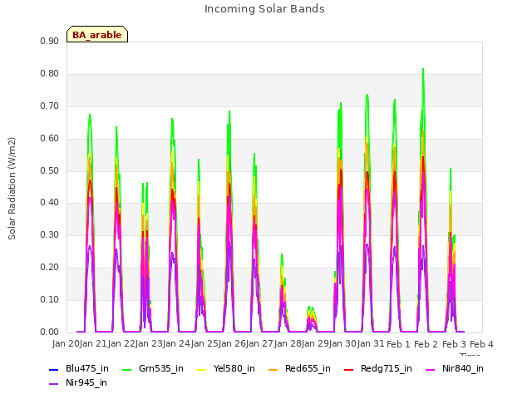This screenshot has height=399, width=532.
Task: Click the 0.10 y-axis tick label
Action: tap(50, 299)
